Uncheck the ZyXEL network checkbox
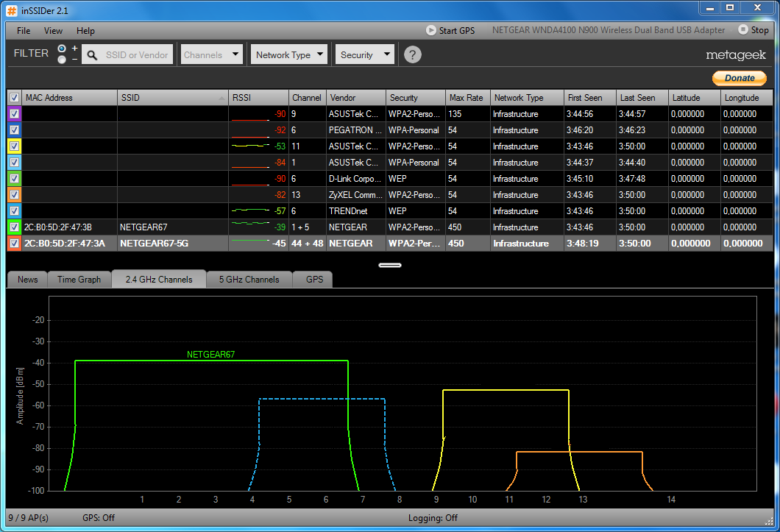 [x=15, y=194]
